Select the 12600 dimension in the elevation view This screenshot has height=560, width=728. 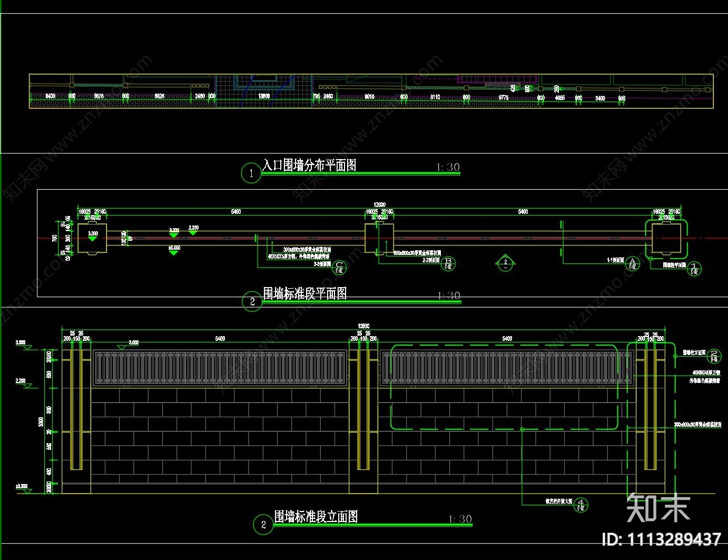point(363,326)
